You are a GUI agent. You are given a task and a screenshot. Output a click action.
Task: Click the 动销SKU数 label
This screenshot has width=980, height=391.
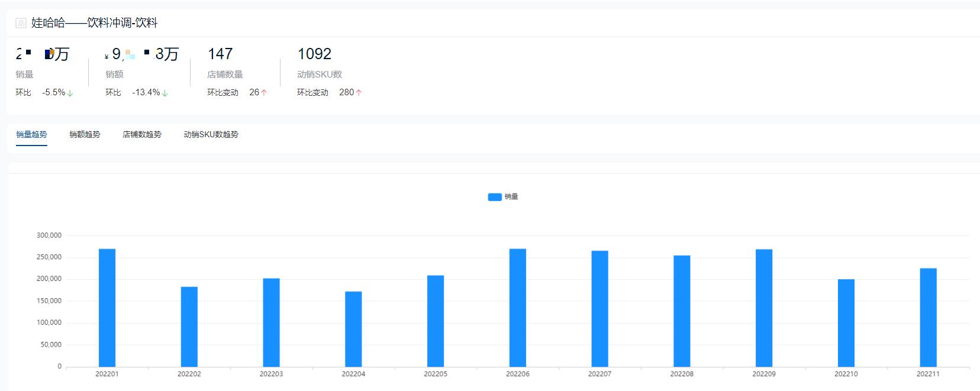[320, 75]
